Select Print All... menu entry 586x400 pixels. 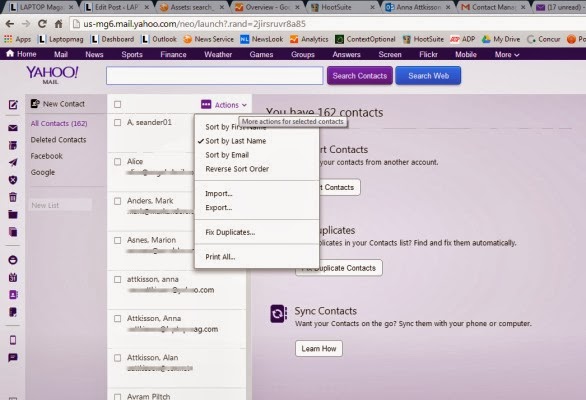220,257
